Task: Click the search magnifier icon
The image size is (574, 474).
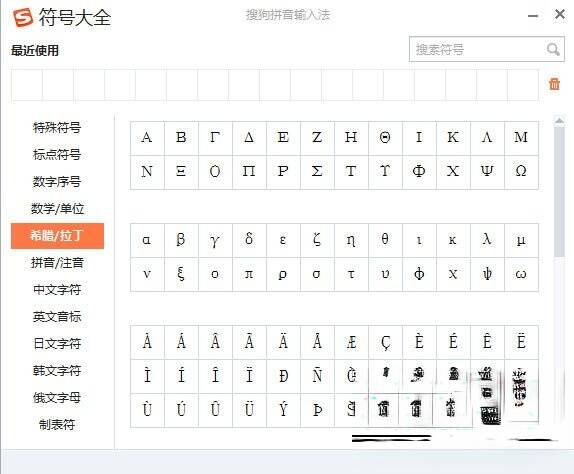Action: (x=553, y=49)
